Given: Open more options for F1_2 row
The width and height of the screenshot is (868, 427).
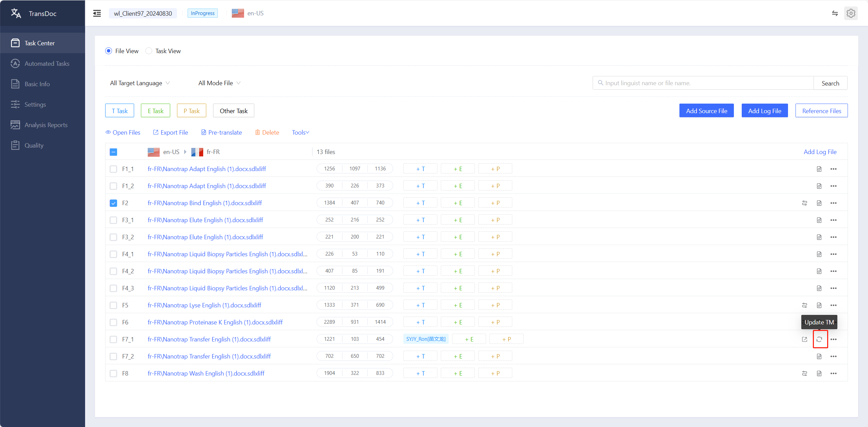Looking at the screenshot, I should (833, 186).
